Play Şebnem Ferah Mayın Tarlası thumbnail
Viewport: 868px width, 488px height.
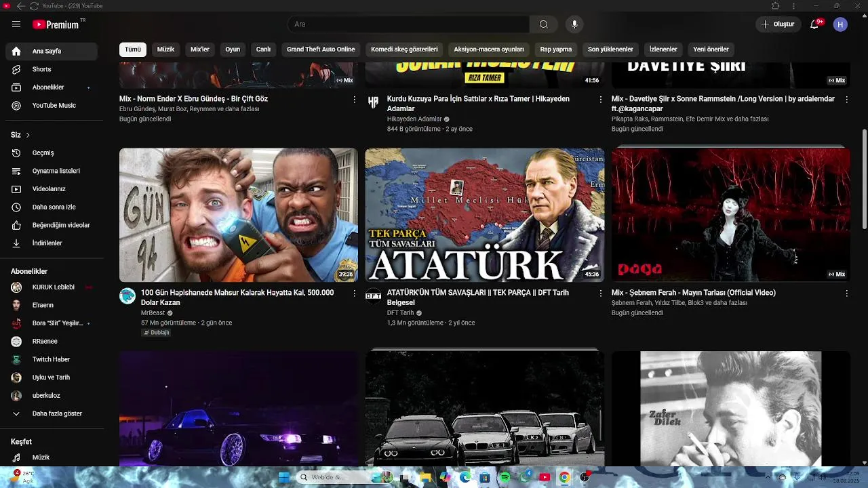(x=731, y=215)
